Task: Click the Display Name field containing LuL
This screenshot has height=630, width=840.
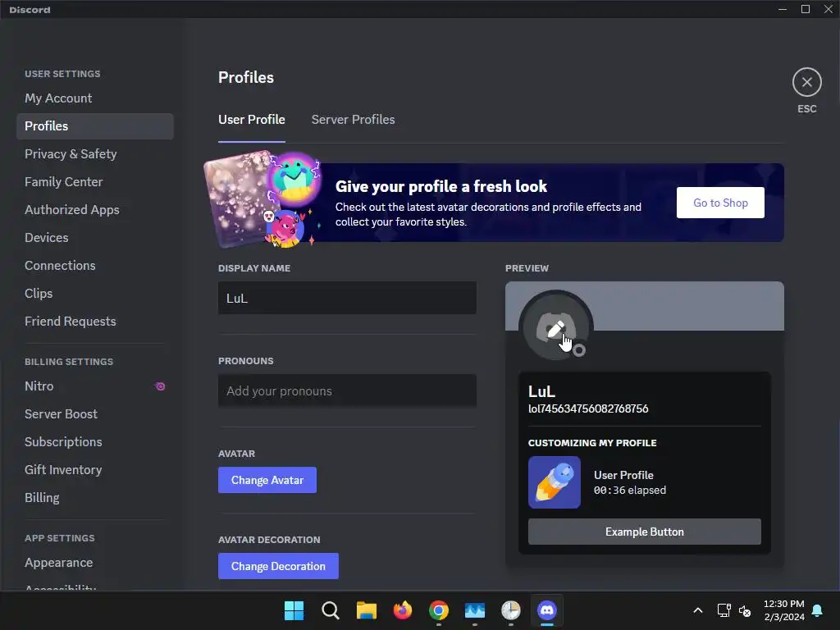Action: (347, 298)
